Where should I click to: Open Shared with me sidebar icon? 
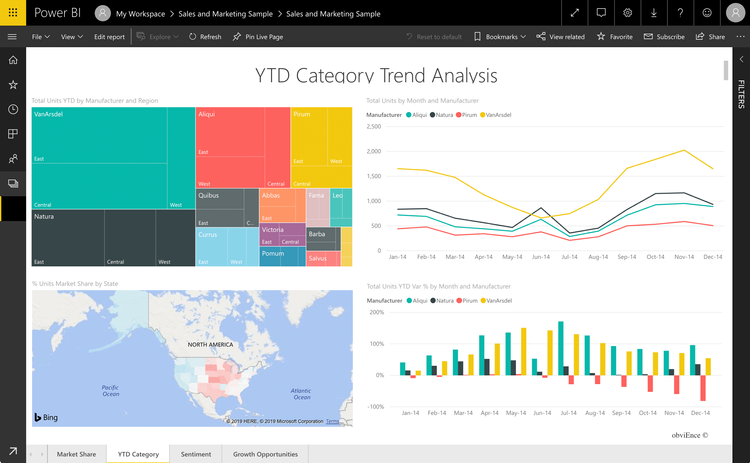point(13,158)
